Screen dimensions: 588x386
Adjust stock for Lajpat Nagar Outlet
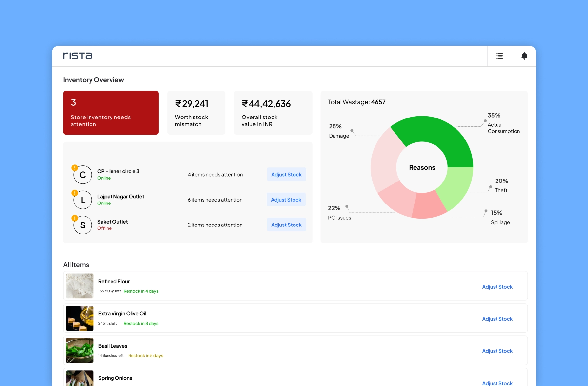click(286, 200)
